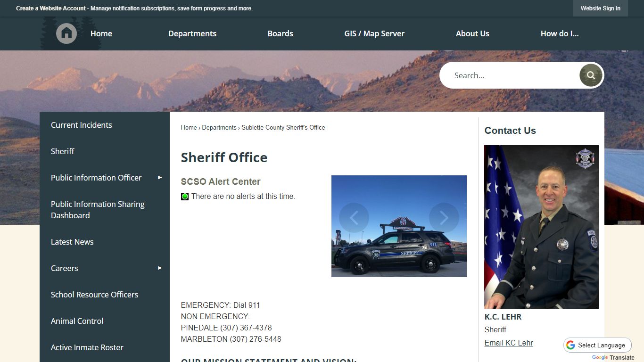Click the green no-alerts status icon
Screen dimensions: 644x362
[185, 197]
